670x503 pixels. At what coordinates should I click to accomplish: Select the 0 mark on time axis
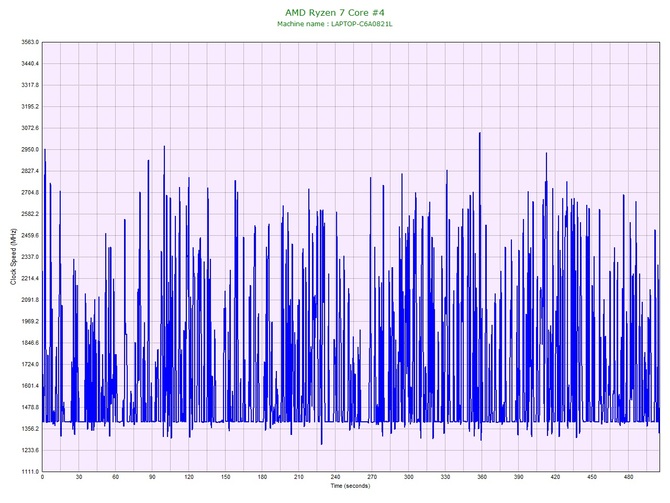pyautogui.click(x=42, y=477)
